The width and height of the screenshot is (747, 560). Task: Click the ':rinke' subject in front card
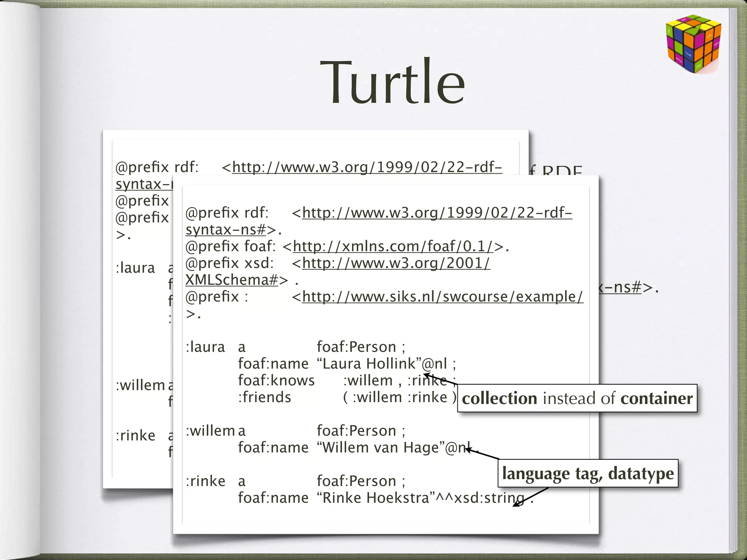206,481
